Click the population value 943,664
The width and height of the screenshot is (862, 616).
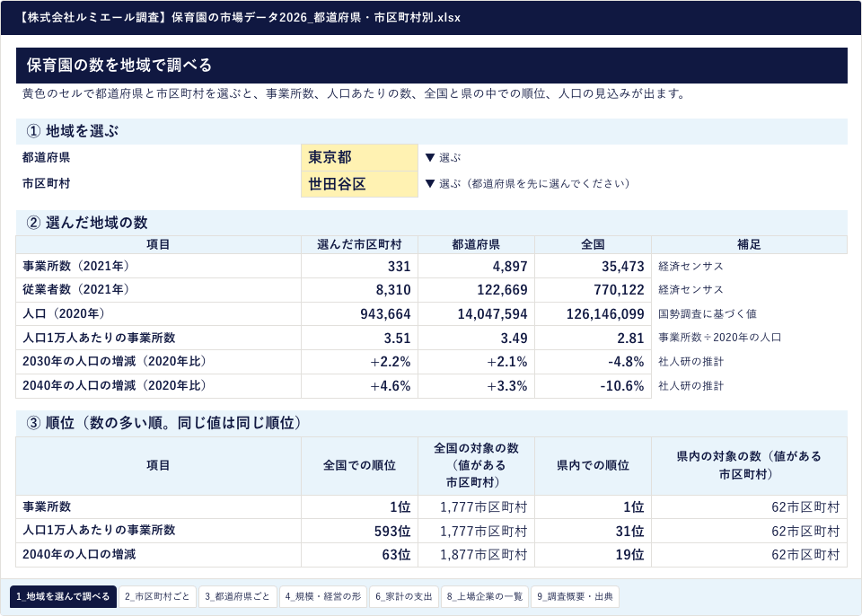click(359, 313)
